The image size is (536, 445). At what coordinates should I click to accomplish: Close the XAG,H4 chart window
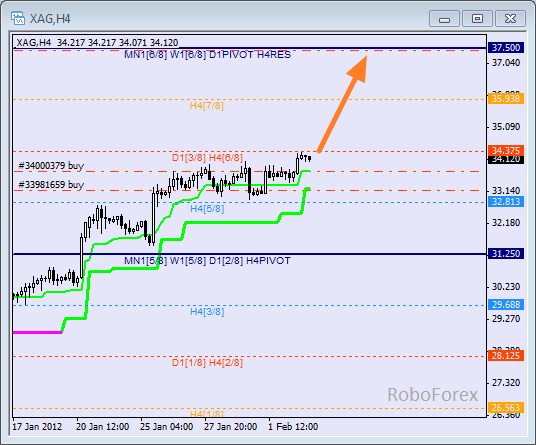tap(510, 18)
